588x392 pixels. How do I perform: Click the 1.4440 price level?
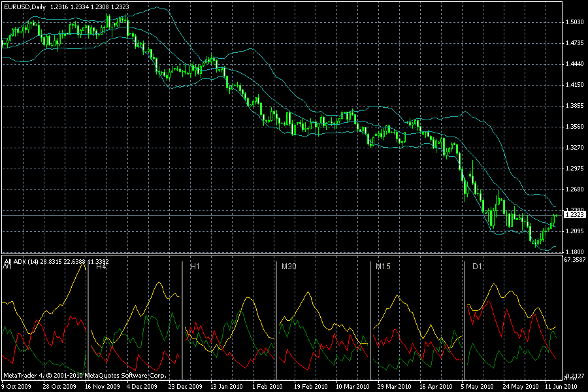(x=574, y=64)
